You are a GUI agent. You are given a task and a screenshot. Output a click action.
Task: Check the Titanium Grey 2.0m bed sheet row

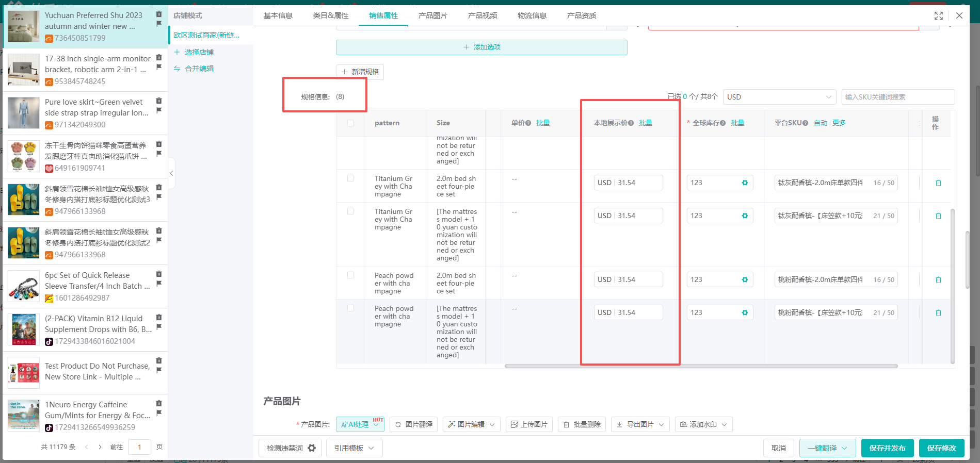pos(351,178)
